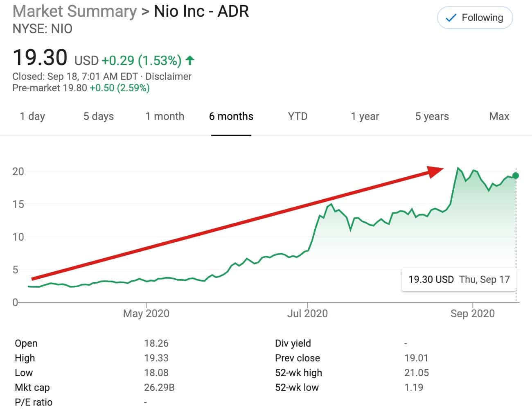Click the checkmark inside the Following button
This screenshot has width=532, height=415.
(x=451, y=18)
